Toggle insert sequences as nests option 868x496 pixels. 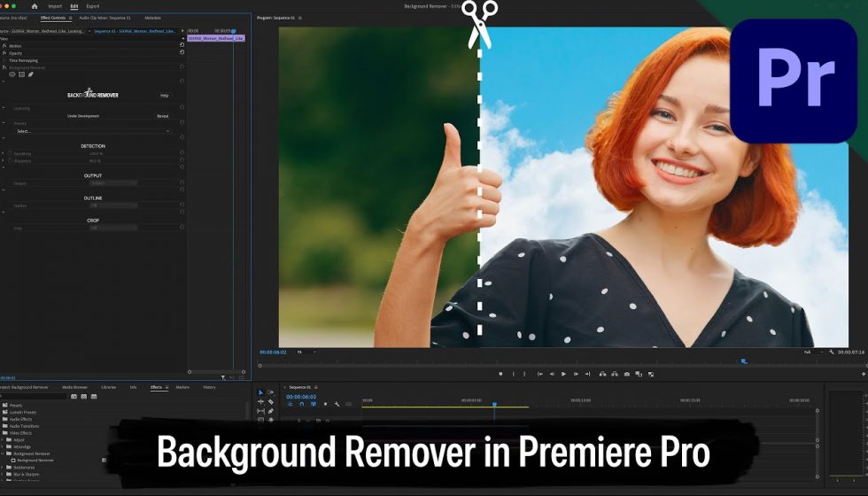click(x=291, y=404)
